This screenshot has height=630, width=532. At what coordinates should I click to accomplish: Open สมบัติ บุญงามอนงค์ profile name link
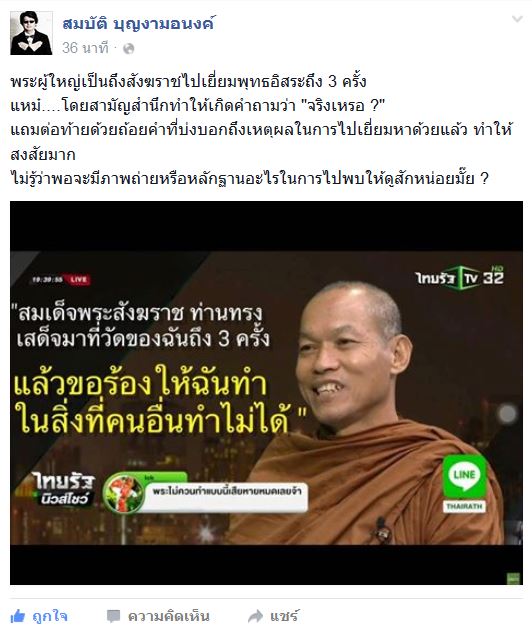pyautogui.click(x=138, y=23)
